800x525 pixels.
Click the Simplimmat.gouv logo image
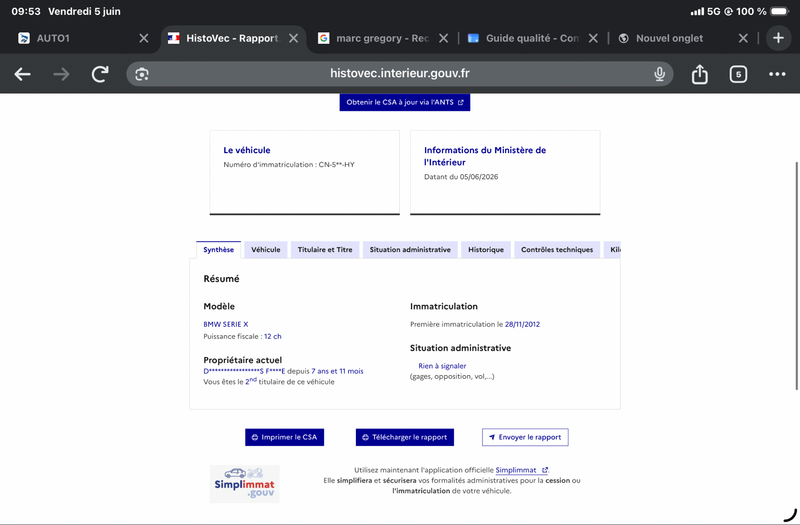[x=244, y=484]
